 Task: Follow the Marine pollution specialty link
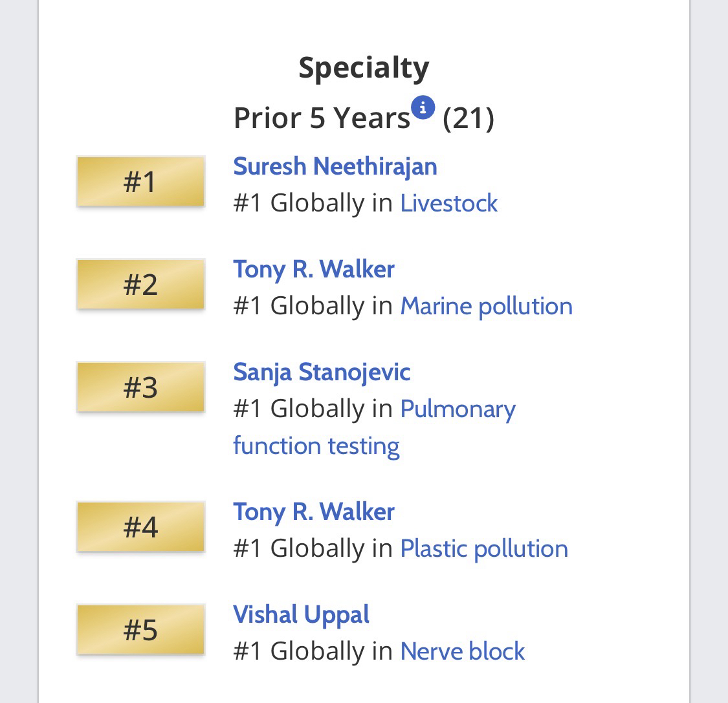pos(486,306)
